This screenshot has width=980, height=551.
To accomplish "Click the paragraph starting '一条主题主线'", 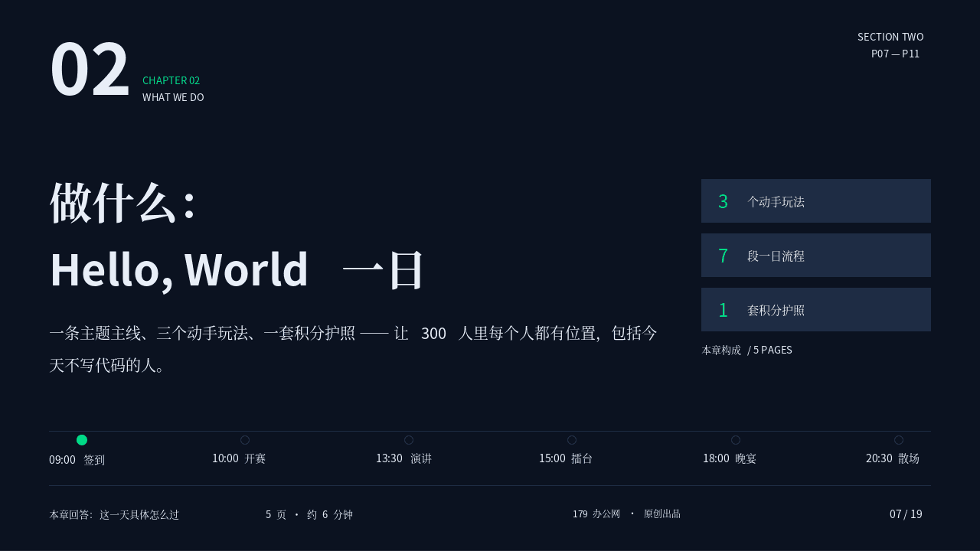I will (x=354, y=349).
